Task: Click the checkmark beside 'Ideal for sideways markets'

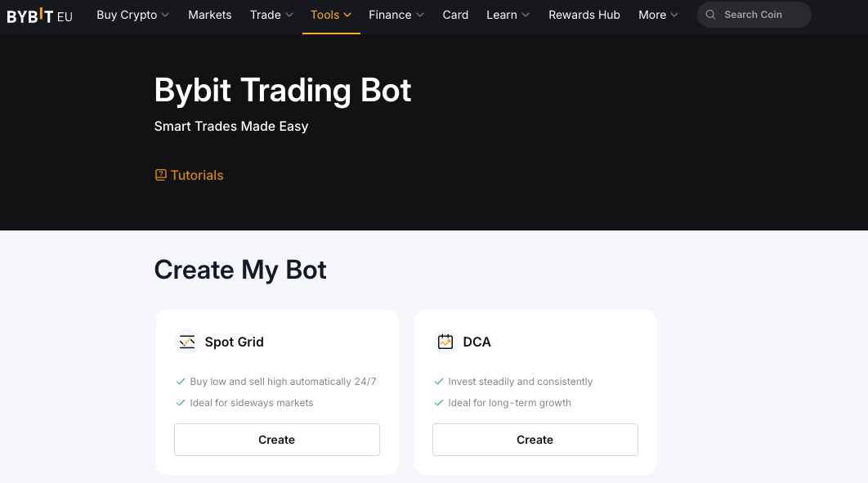Action: tap(180, 402)
